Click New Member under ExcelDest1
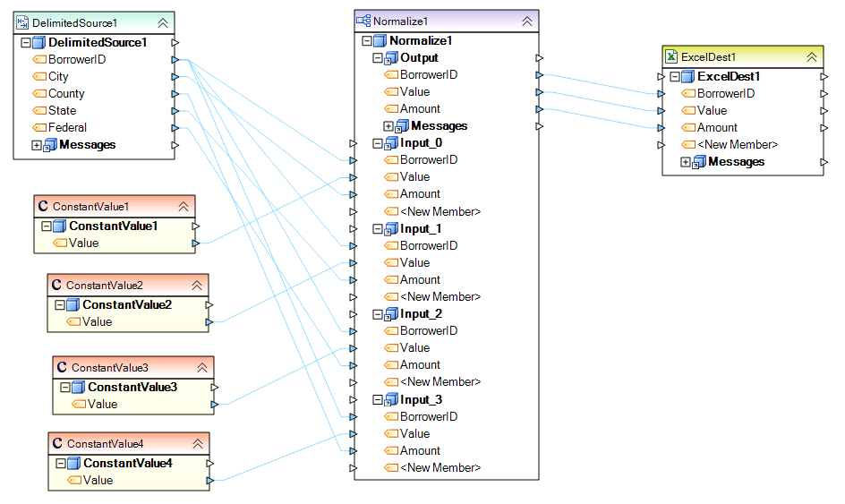The image size is (845, 504). point(737,145)
